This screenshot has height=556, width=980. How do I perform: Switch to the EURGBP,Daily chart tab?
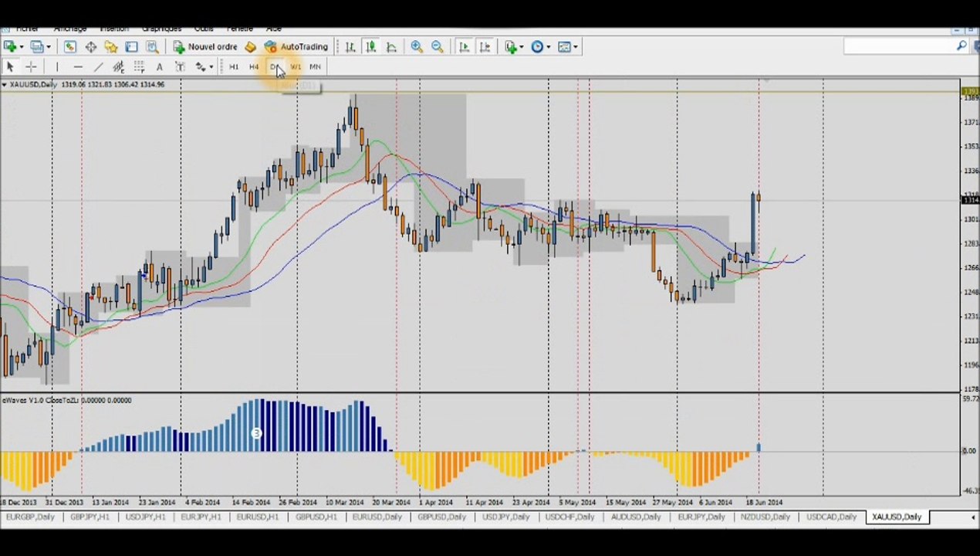click(30, 517)
